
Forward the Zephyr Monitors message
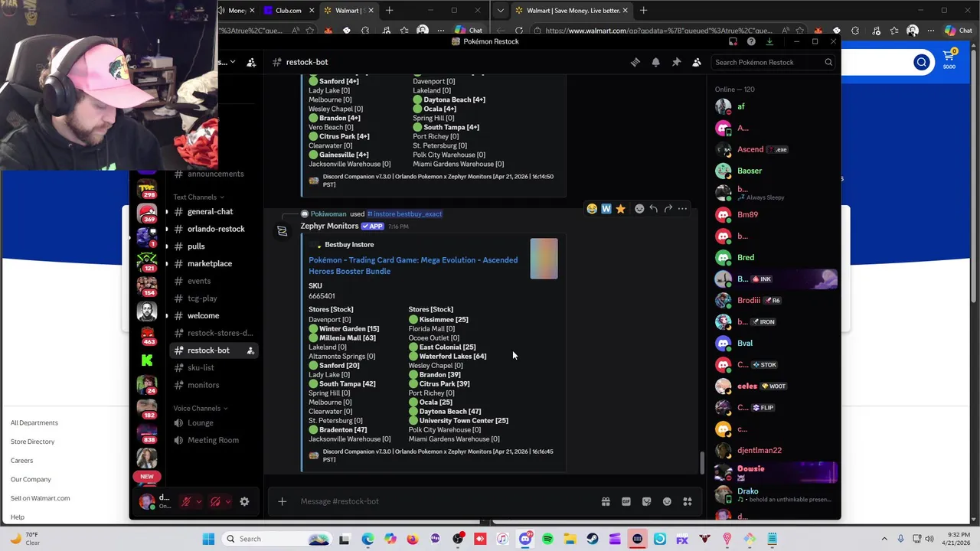(668, 208)
